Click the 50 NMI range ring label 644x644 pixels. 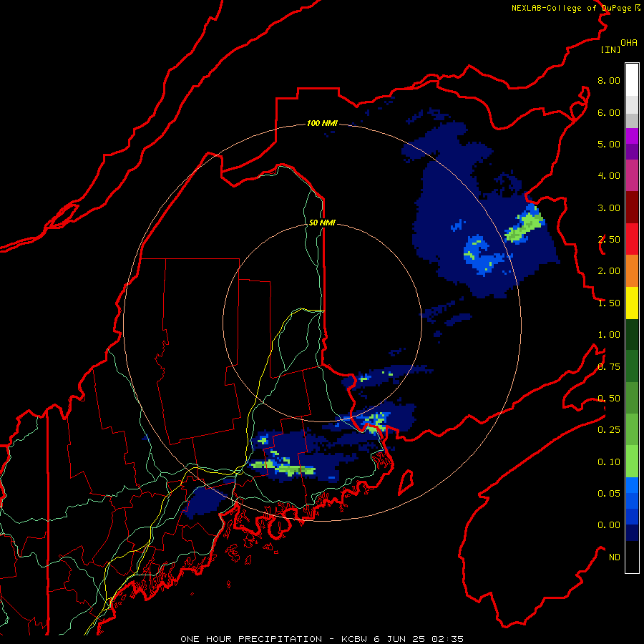(x=322, y=223)
